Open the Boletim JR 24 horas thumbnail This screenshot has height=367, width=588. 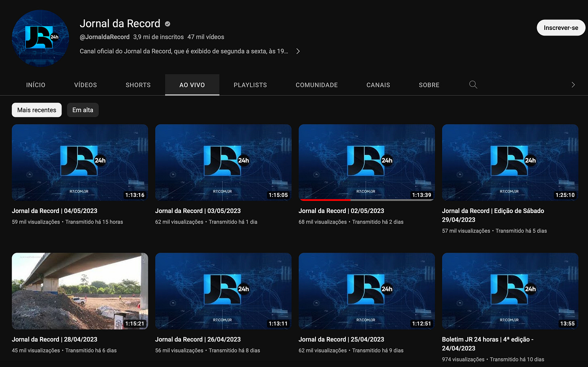510,291
